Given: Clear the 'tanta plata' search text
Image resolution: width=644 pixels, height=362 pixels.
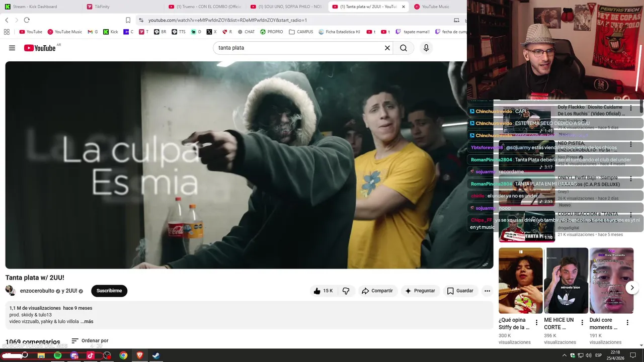Looking at the screenshot, I should click(387, 48).
